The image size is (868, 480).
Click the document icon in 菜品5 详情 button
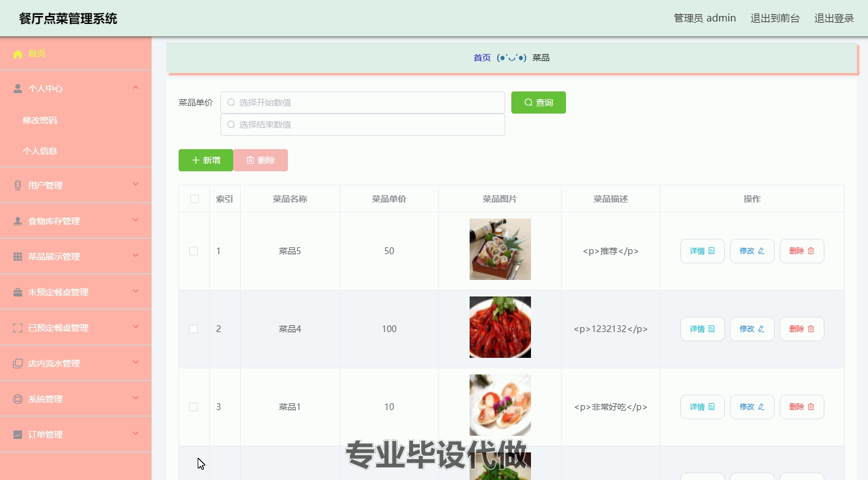coord(711,251)
